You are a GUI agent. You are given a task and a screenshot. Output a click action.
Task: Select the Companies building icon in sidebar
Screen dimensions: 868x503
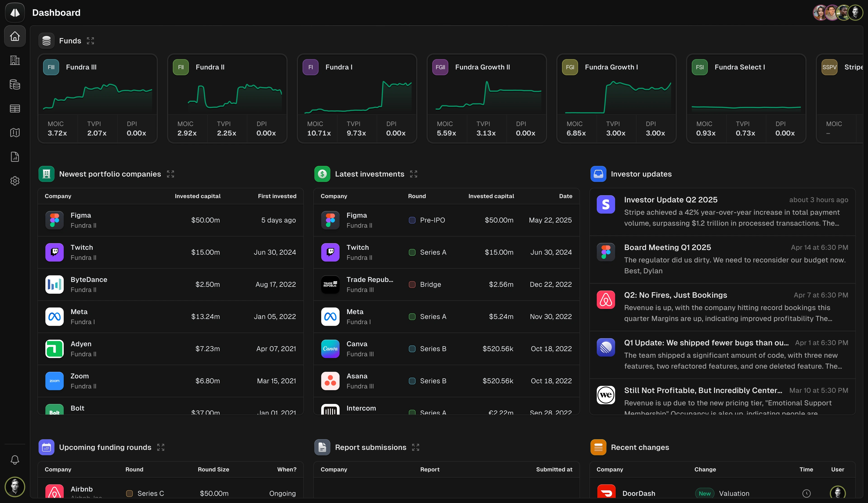[14, 60]
